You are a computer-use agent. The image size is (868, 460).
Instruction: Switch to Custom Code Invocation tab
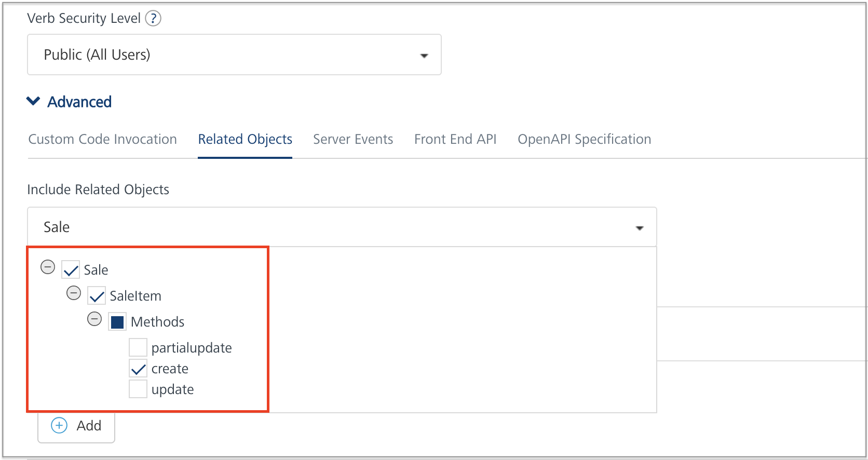click(103, 139)
